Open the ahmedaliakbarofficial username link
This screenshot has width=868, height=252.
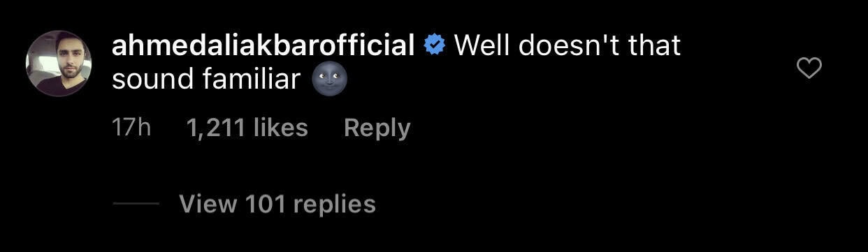264,46
